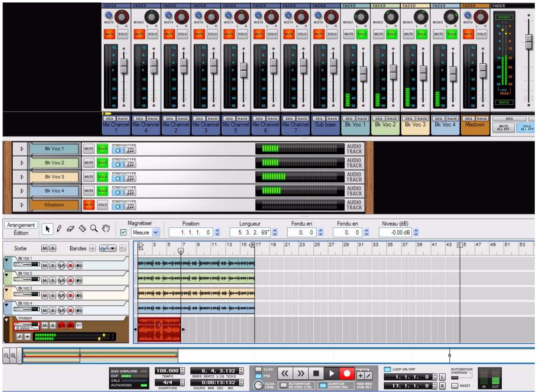This screenshot has height=392, width=536.
Task: Click the speaker monitor icon on Bk Voc 3 track
Action: (x=78, y=295)
